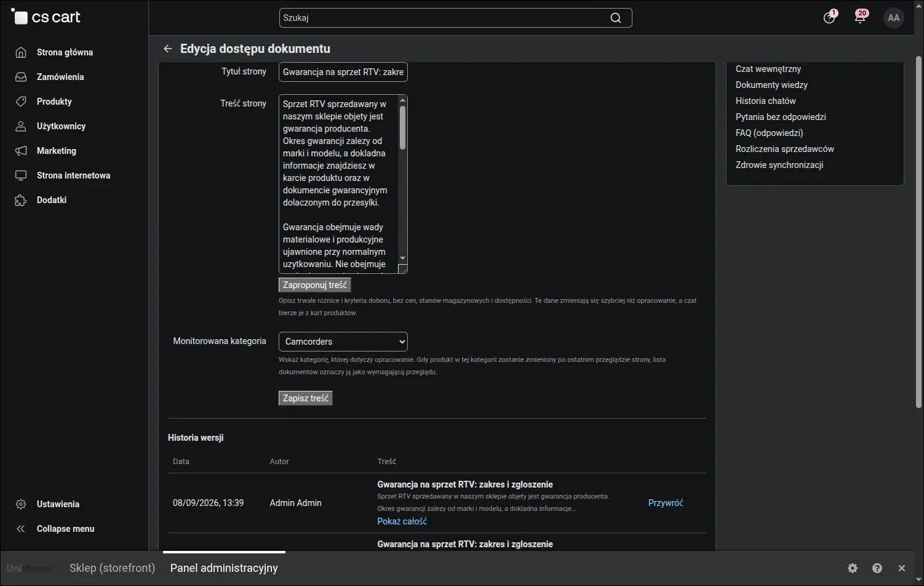
Task: Click the Ustawienia gear icon in sidebar
Action: pos(21,504)
